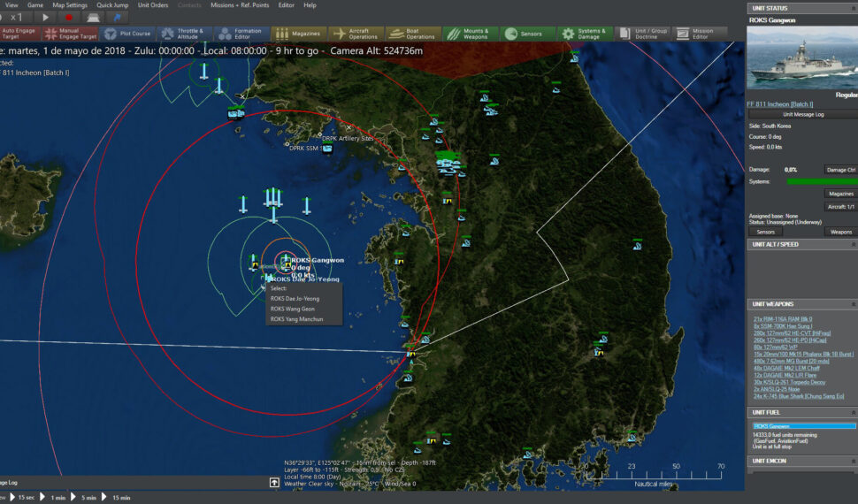Click the ROKS Gangwon fuel bar
The width and height of the screenshot is (858, 504).
pyautogui.click(x=803, y=426)
